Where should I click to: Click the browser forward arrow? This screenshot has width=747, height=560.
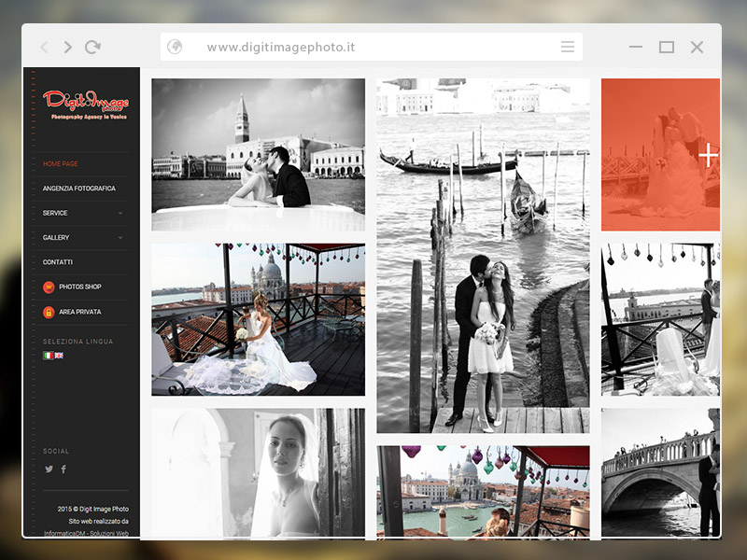[68, 48]
